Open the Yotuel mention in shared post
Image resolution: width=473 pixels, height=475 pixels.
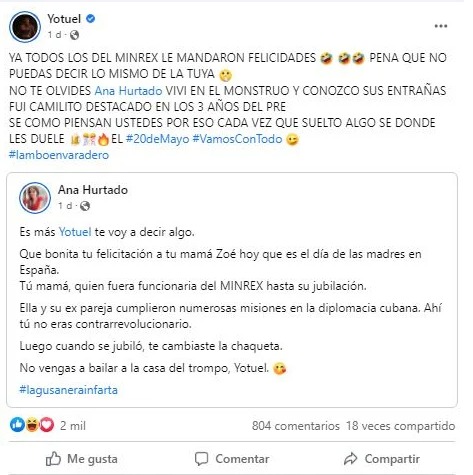[75, 232]
